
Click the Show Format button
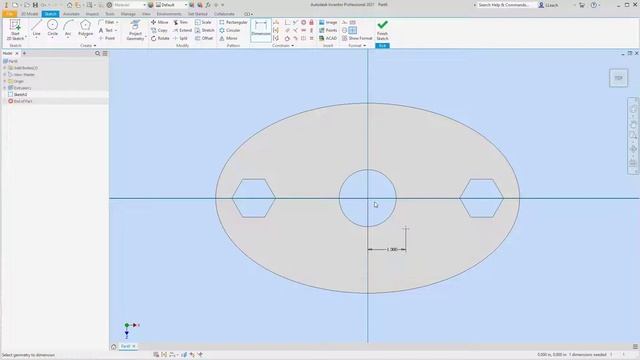[x=357, y=38]
